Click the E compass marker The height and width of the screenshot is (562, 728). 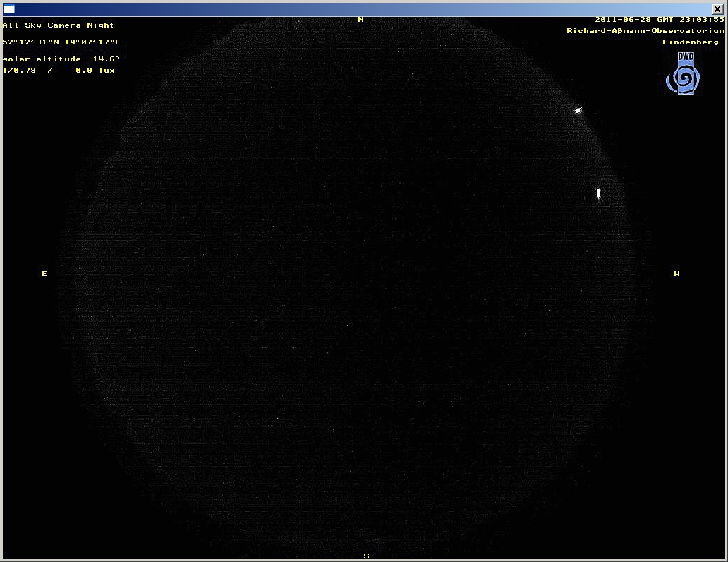click(44, 273)
